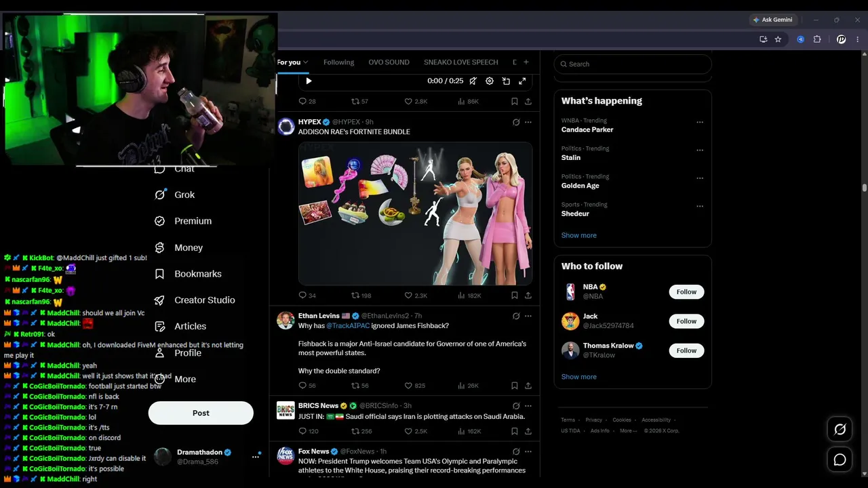
Task: Follow the NBA account
Action: pyautogui.click(x=686, y=292)
